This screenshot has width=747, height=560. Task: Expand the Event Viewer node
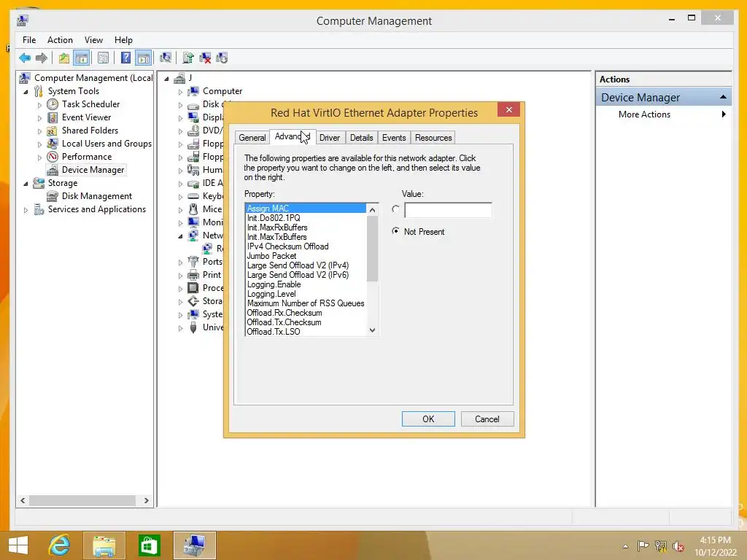click(39, 117)
